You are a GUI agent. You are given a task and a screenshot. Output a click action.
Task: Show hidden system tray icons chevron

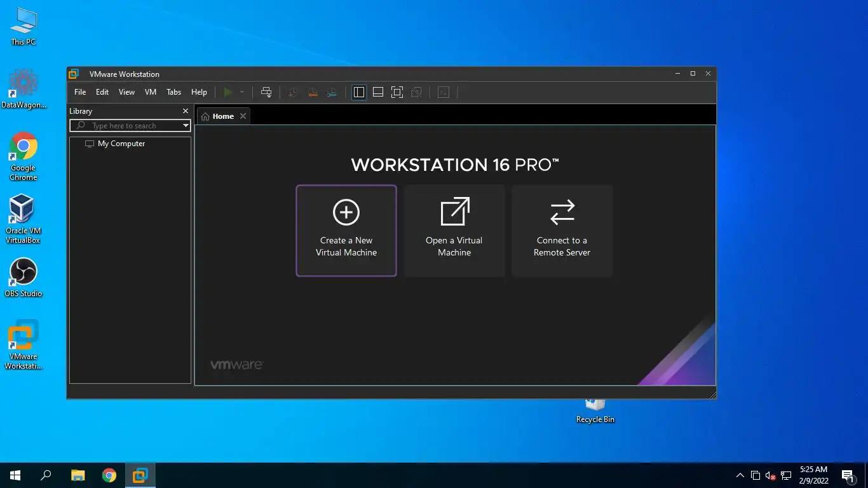740,475
